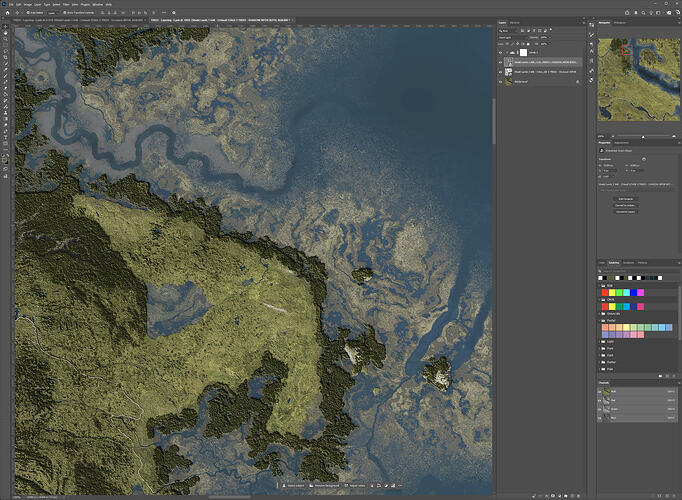Select the Move tool in the toolbar
The width and height of the screenshot is (682, 500).
[x=6, y=26]
